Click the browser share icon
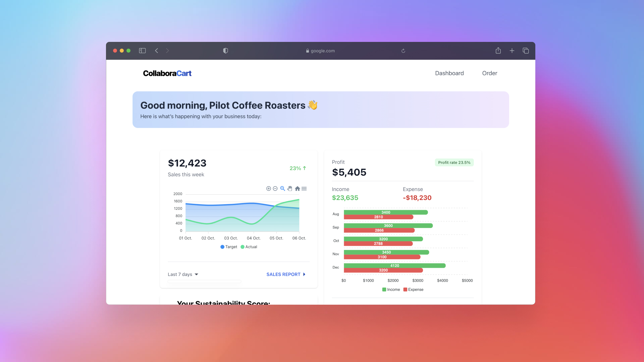 click(x=498, y=51)
